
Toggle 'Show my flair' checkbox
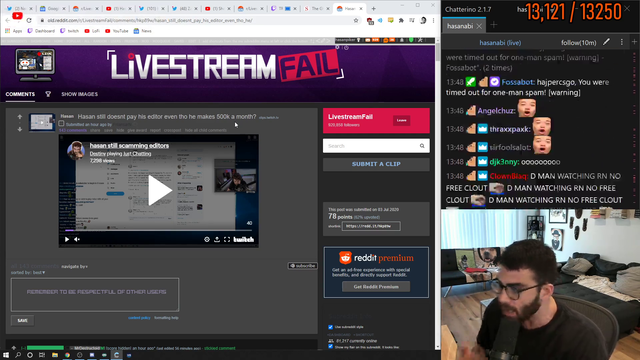[331, 347]
